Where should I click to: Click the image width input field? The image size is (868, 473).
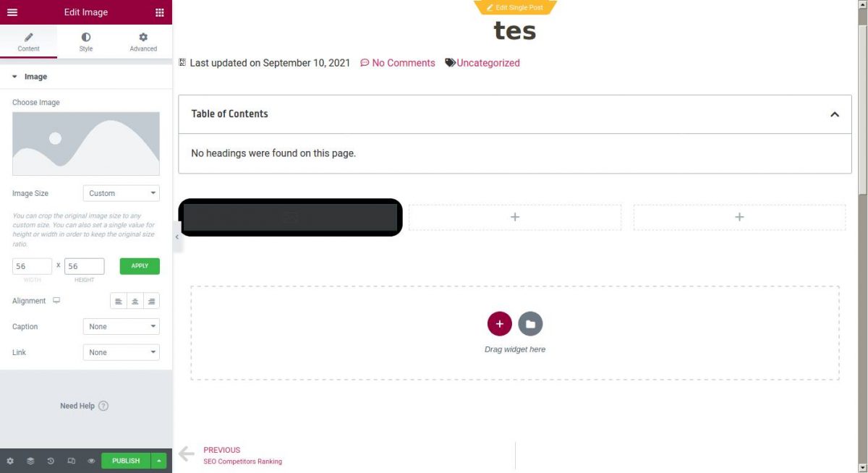[32, 266]
